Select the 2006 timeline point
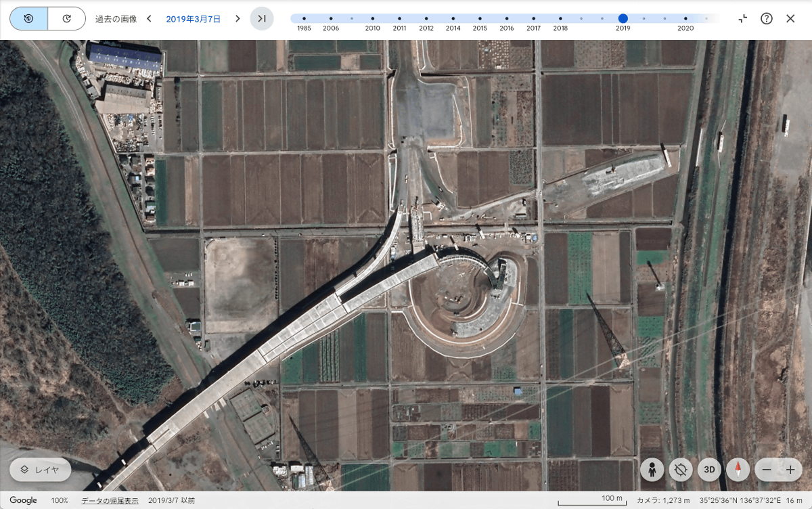 [331, 18]
